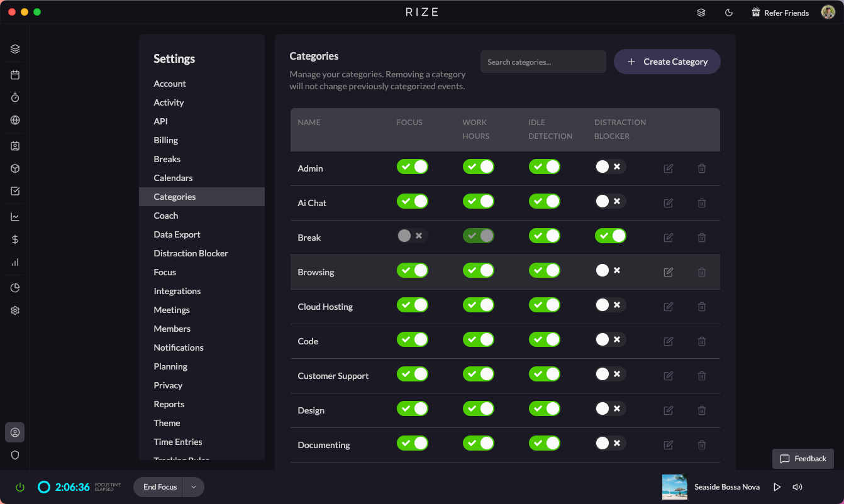This screenshot has width=844, height=504.
Task: Disable Focus tracking for the Admin category
Action: [x=413, y=167]
